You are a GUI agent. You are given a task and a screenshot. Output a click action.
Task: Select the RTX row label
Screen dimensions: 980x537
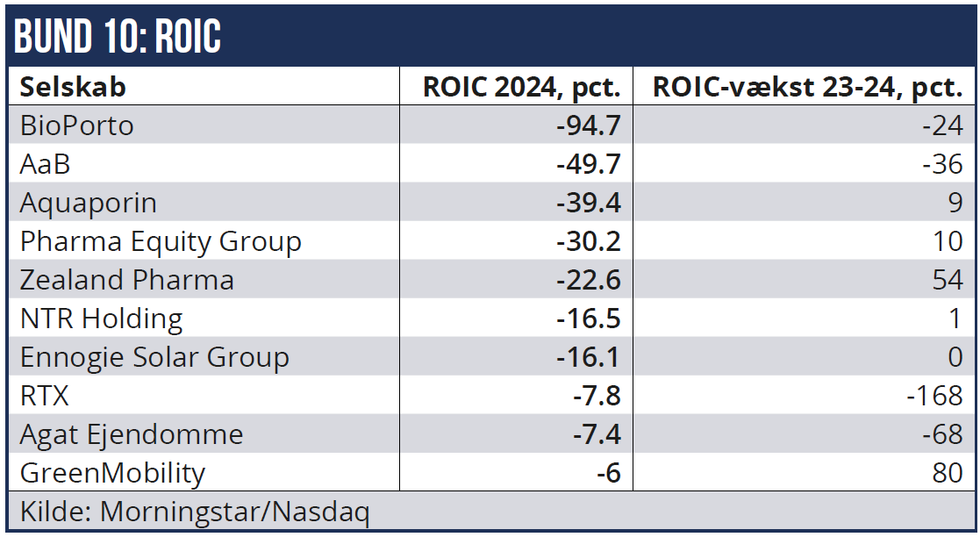(45, 396)
